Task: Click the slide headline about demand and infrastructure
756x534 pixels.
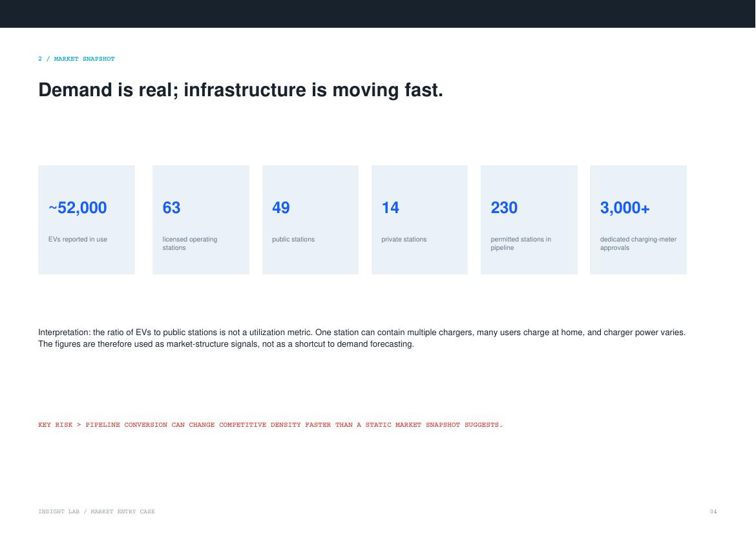Action: [x=240, y=90]
